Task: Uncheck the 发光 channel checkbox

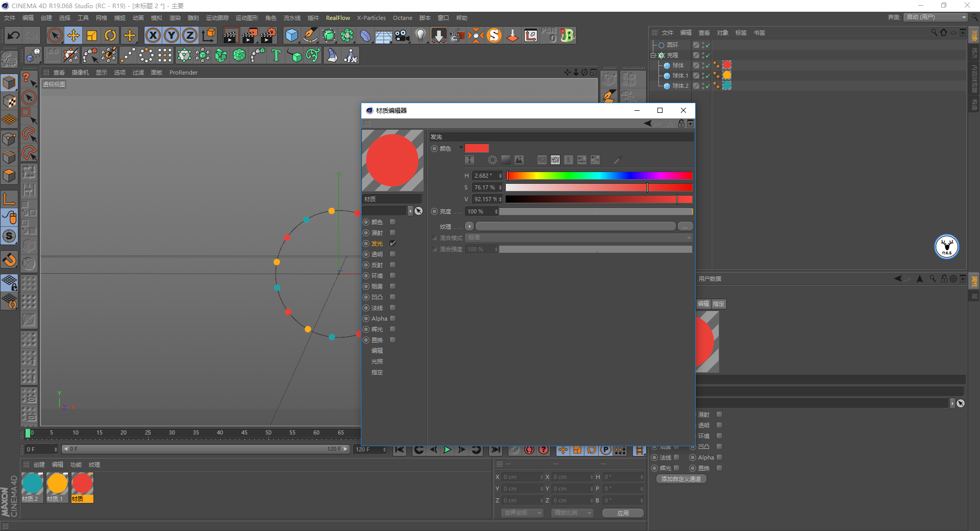Action: coord(393,243)
